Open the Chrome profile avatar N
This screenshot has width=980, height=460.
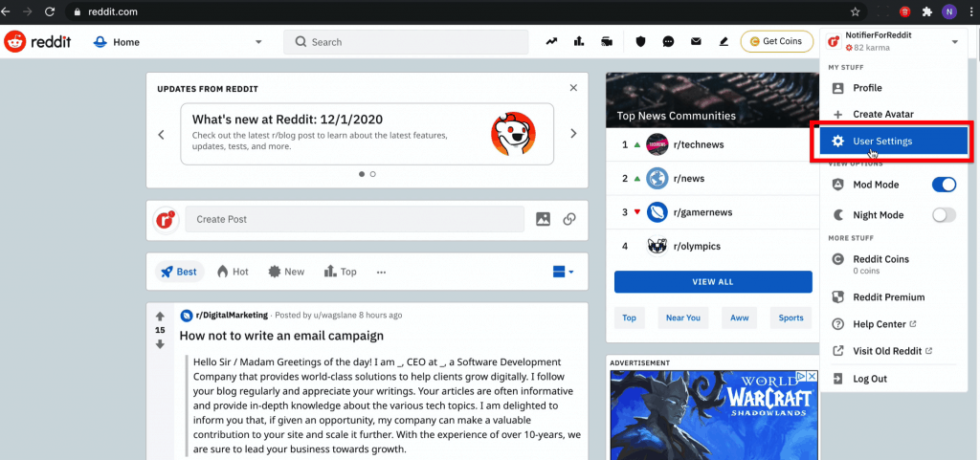click(x=949, y=11)
